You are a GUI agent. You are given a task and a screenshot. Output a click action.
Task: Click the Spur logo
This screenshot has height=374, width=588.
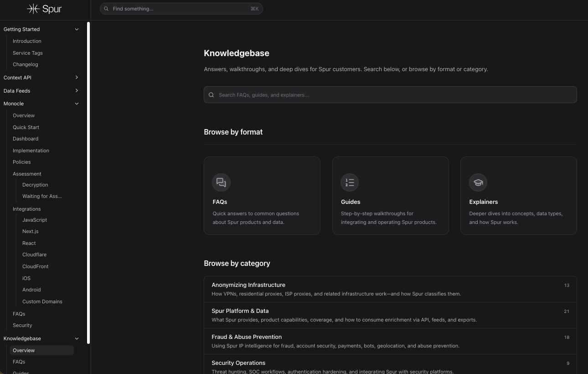44,9
